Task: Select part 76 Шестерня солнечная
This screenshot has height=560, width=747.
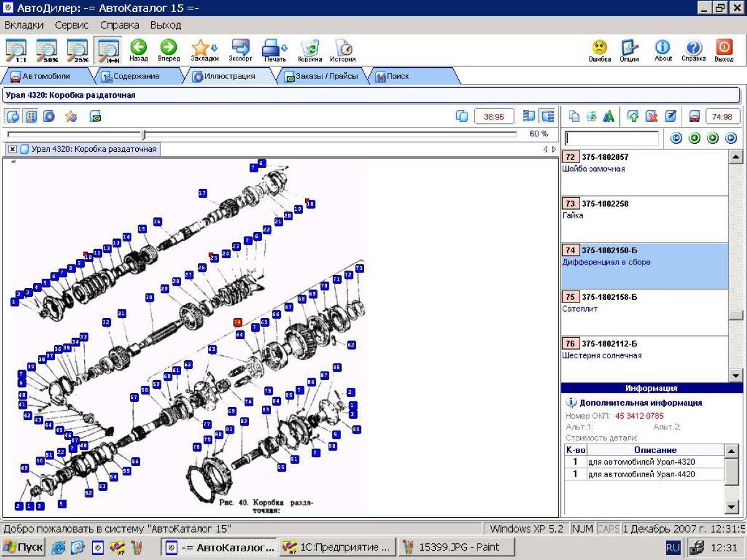Action: (x=644, y=359)
